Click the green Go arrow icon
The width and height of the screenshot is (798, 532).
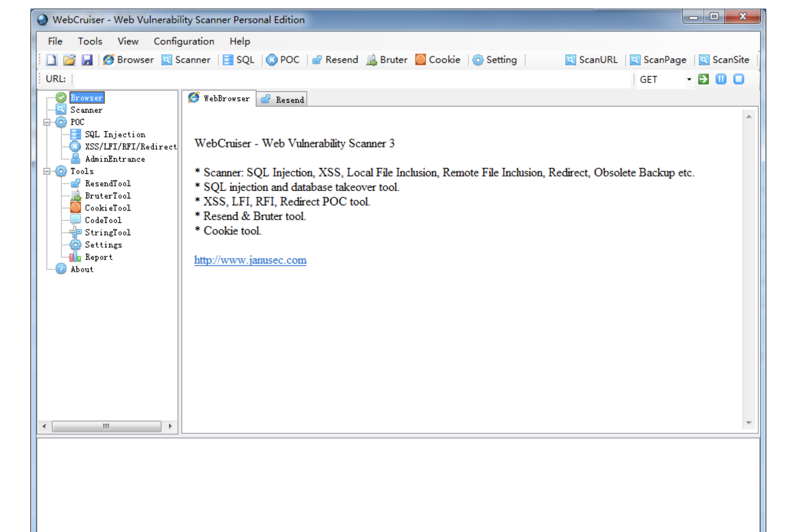pos(703,79)
